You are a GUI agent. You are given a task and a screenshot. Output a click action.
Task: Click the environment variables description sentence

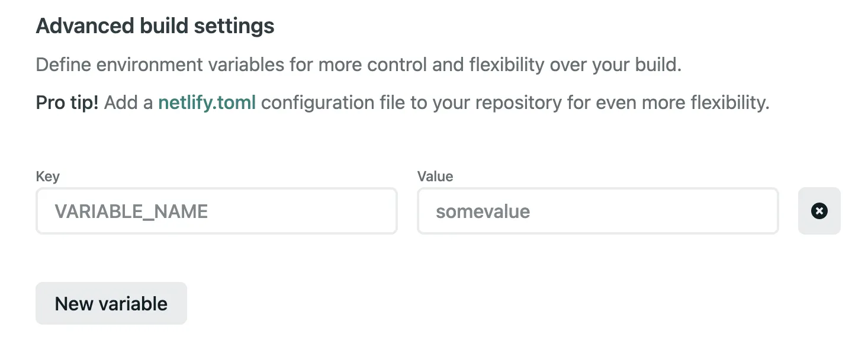tap(358, 65)
